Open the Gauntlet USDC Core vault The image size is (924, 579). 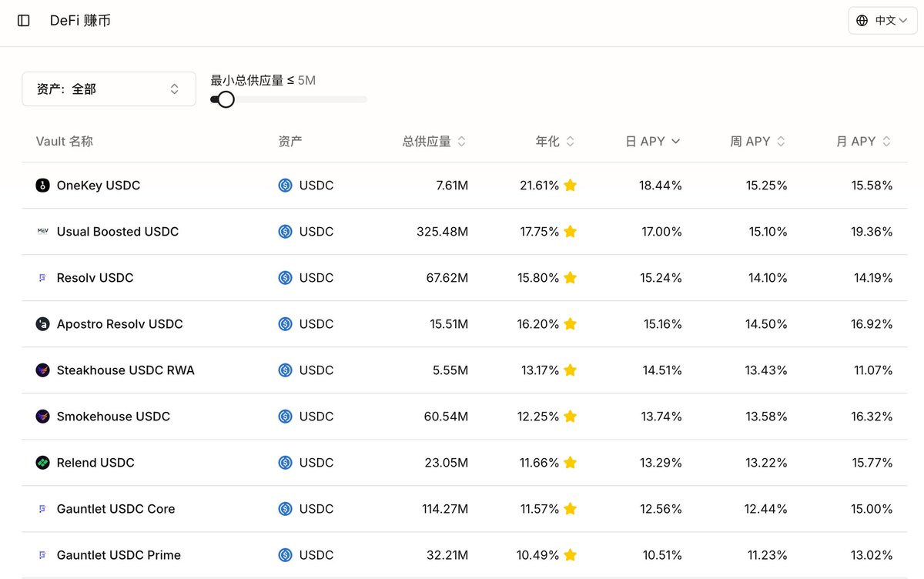click(x=115, y=509)
